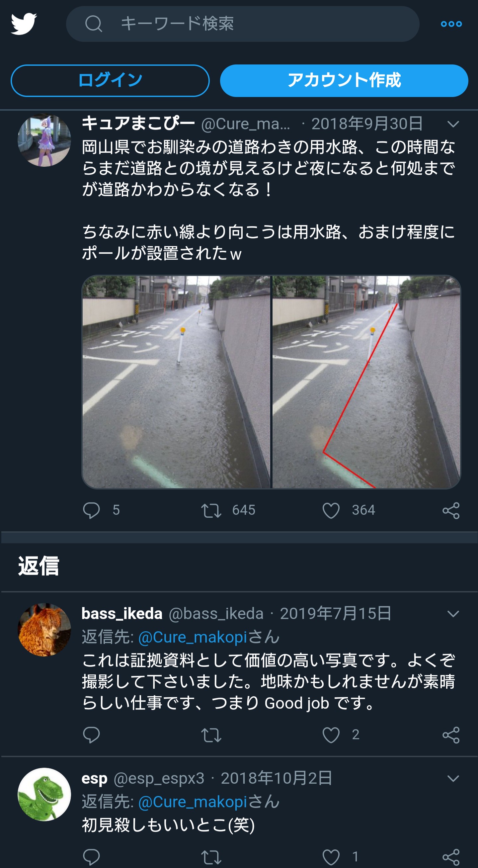Image resolution: width=478 pixels, height=868 pixels.
Task: Retweet bass_ikeda's reply
Action: pyautogui.click(x=211, y=735)
